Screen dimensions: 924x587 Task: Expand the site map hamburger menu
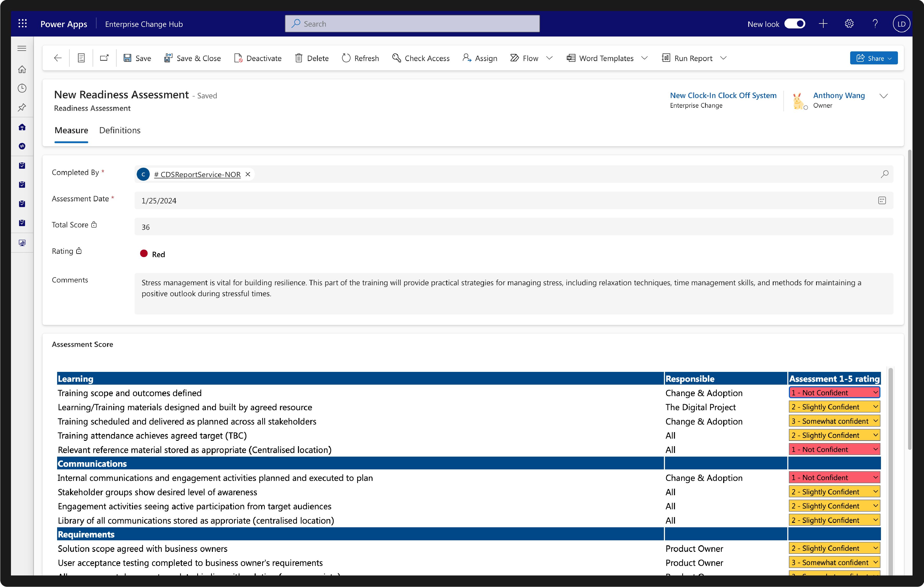click(x=22, y=48)
